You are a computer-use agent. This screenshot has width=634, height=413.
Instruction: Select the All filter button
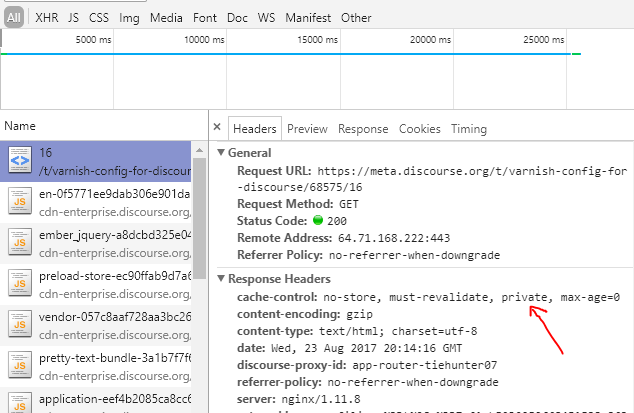point(14,17)
